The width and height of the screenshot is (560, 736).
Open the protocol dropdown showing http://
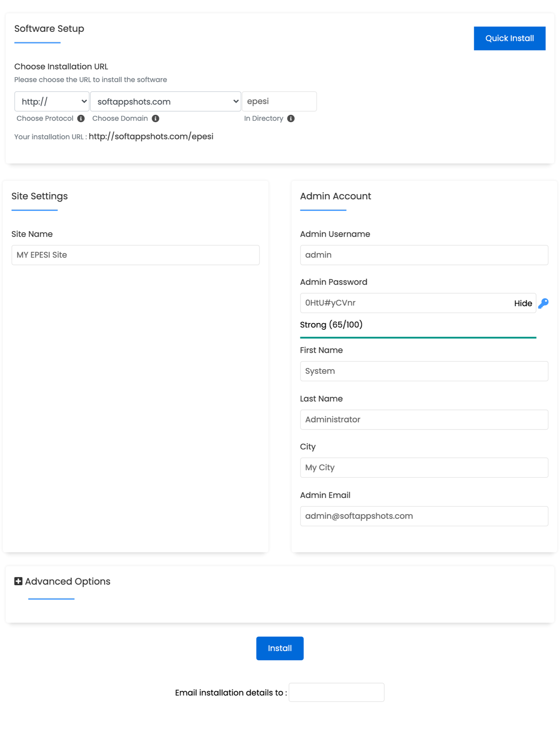[x=52, y=102]
